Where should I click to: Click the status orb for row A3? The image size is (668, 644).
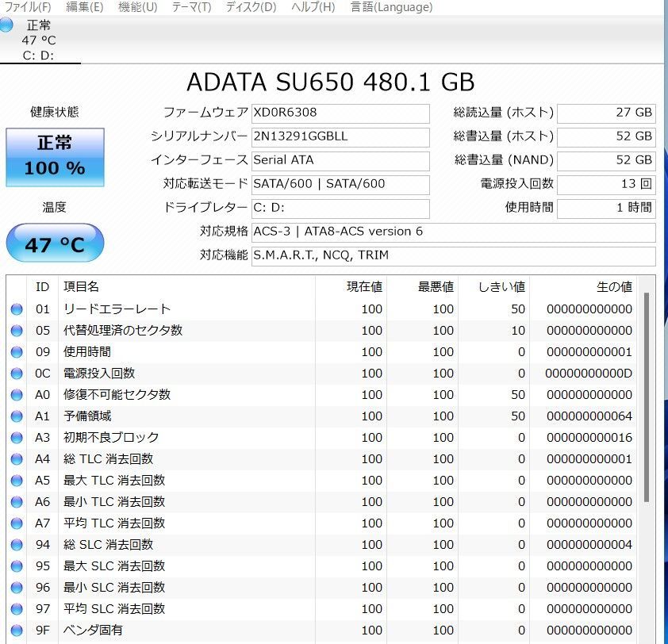[x=17, y=438]
